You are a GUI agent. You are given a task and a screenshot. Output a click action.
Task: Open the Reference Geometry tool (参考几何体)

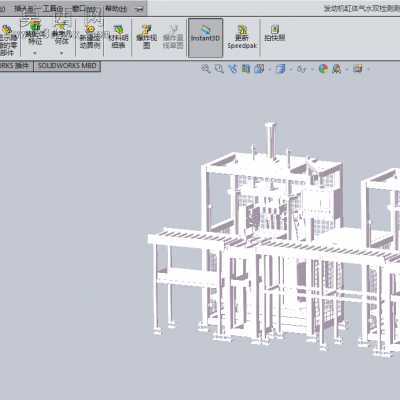tap(61, 33)
